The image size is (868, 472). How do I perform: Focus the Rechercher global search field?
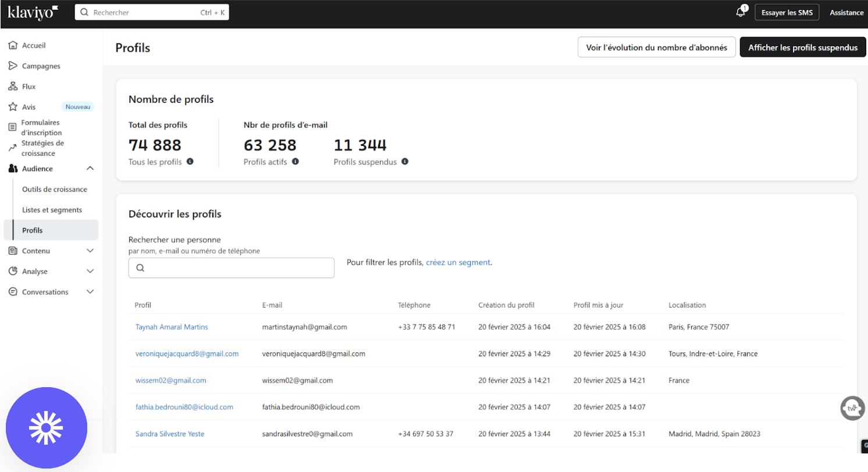coord(152,12)
